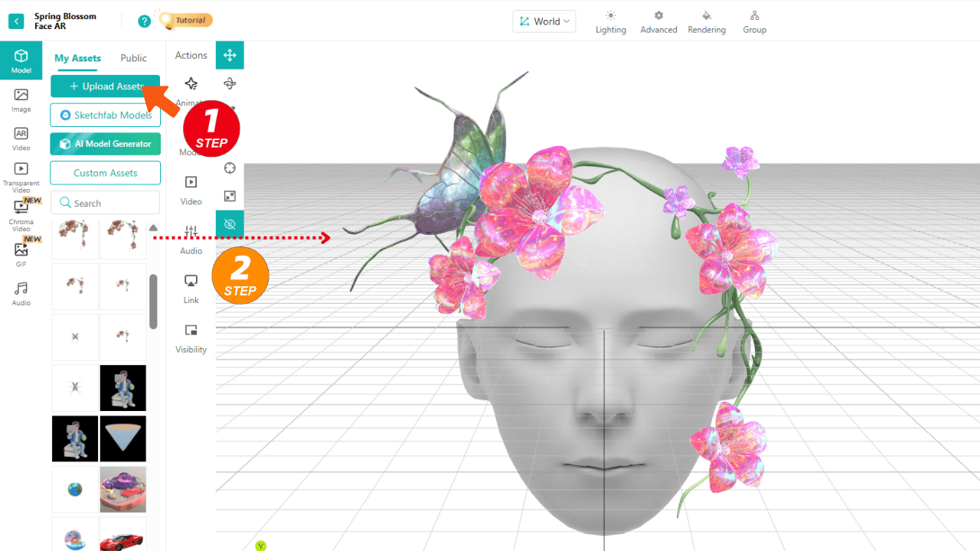Open the Advanced settings gear

pyautogui.click(x=658, y=22)
